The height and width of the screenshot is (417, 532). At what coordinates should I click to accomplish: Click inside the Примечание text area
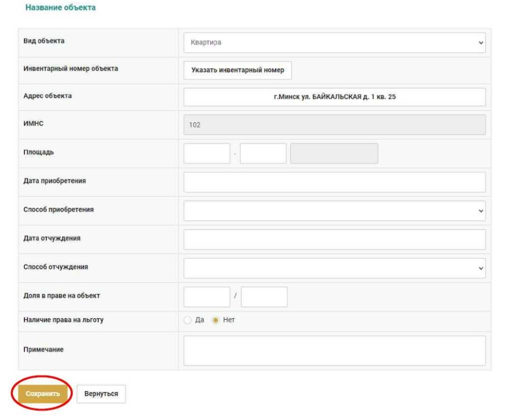335,351
